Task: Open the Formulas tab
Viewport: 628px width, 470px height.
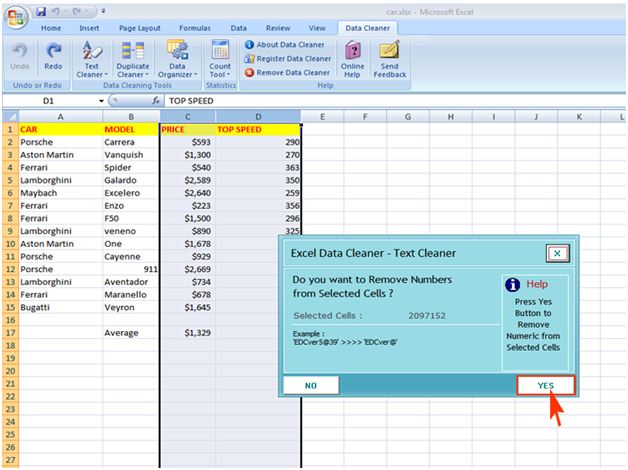Action: coord(195,28)
